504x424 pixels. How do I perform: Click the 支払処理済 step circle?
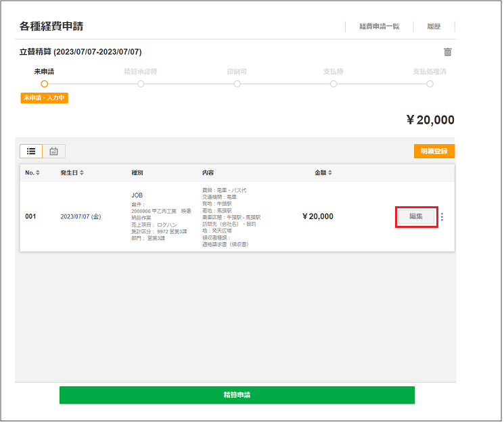tap(430, 84)
